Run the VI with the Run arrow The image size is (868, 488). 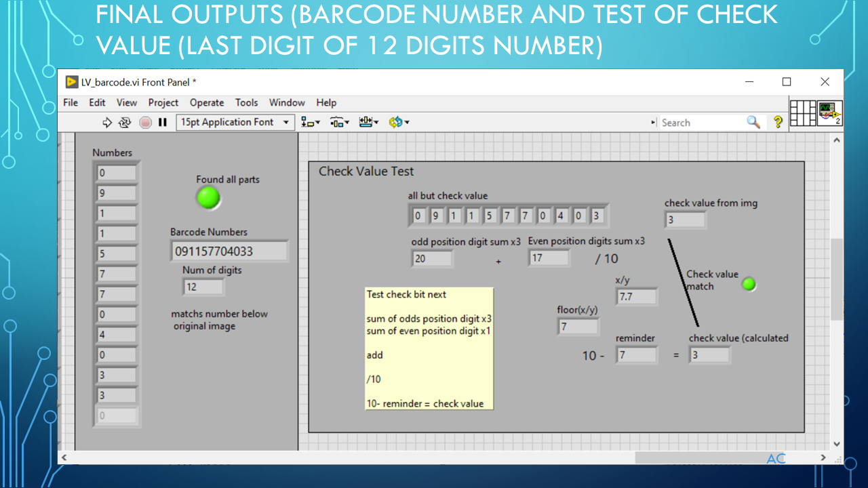(x=106, y=122)
